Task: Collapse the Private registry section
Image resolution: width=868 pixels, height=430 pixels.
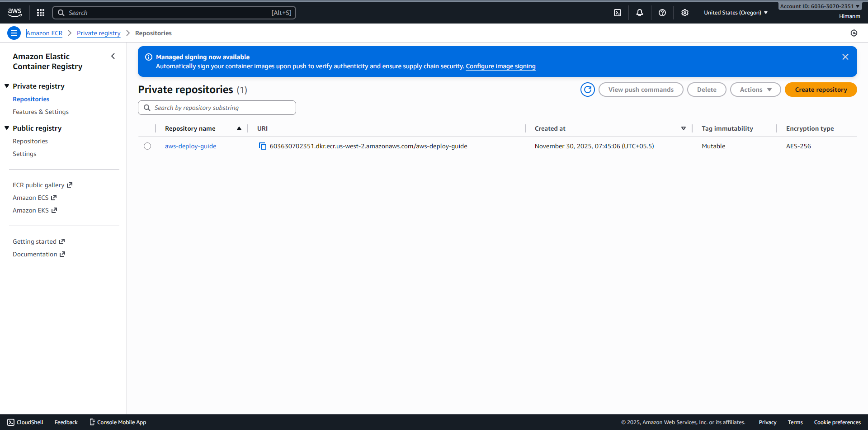Action: coord(7,86)
